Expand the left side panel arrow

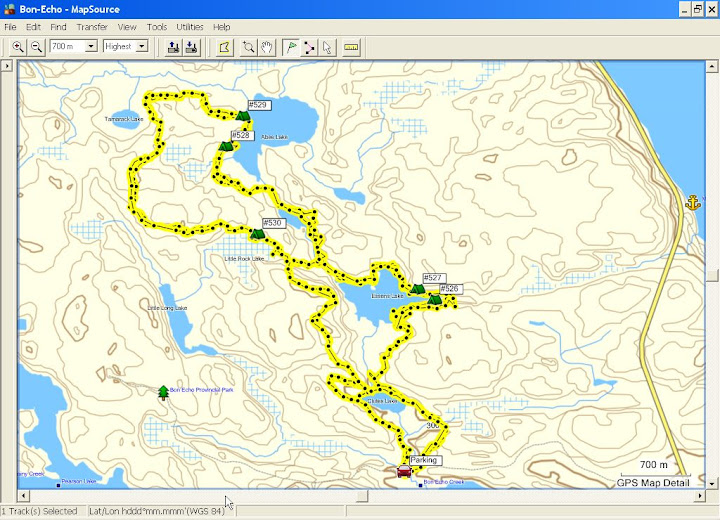pos(6,66)
